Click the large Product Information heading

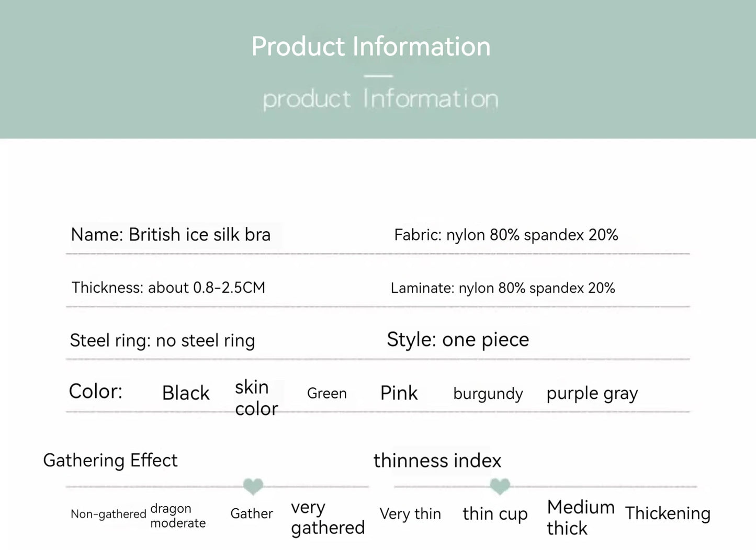click(x=371, y=47)
